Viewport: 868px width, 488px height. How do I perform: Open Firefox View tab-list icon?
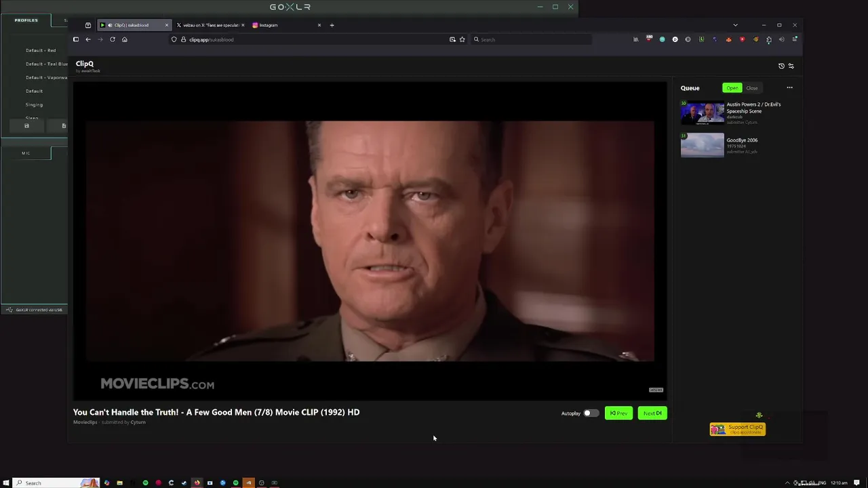pos(88,25)
